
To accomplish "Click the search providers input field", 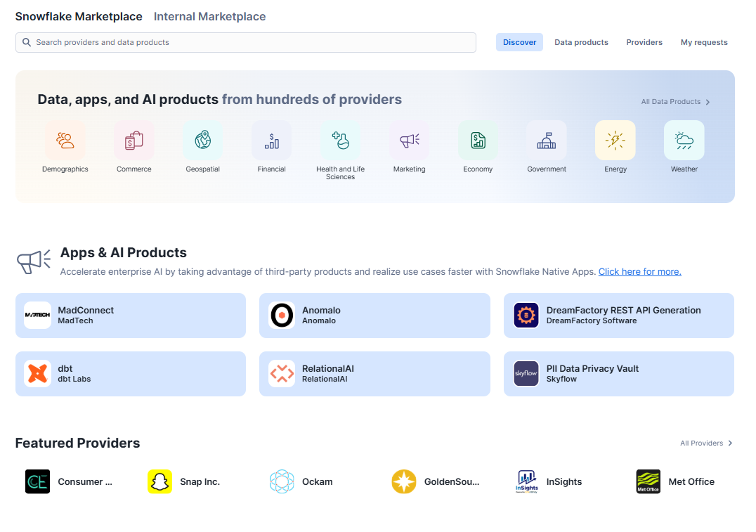I will (246, 42).
